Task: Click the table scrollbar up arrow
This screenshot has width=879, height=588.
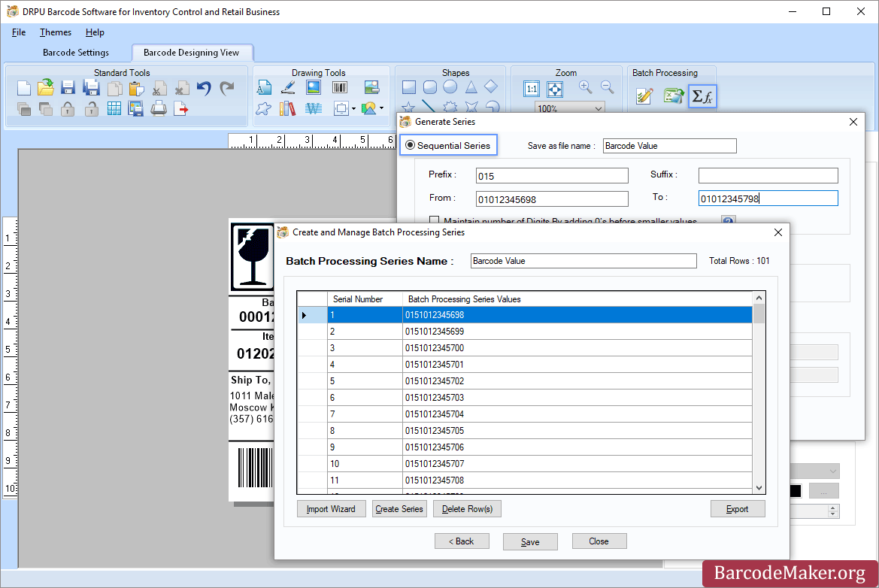Action: pyautogui.click(x=759, y=298)
